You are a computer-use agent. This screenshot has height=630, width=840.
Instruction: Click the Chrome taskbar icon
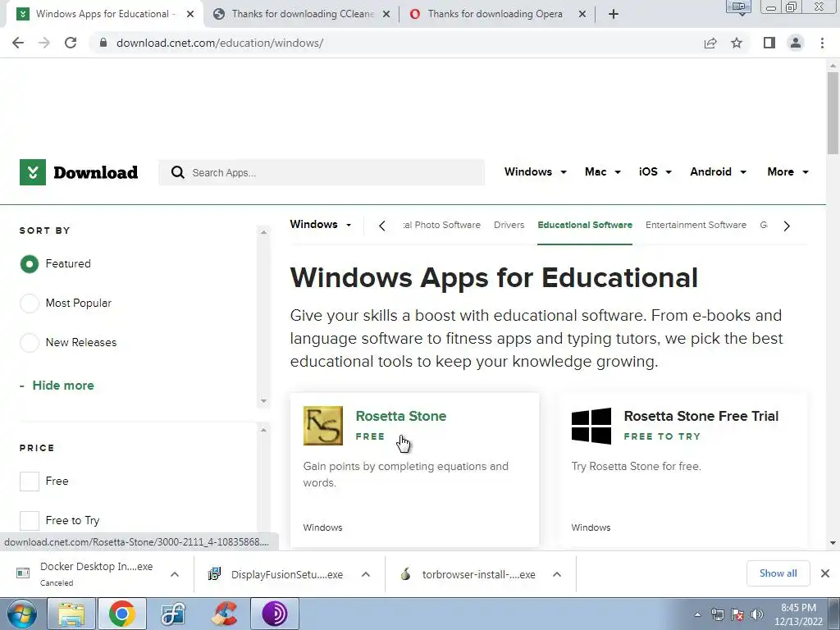click(x=121, y=614)
